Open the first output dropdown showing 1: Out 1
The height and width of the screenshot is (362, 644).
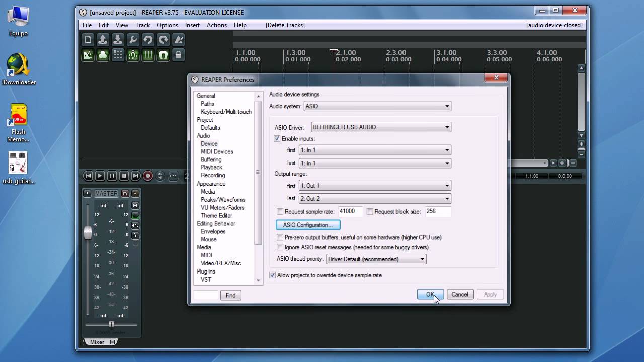(375, 186)
